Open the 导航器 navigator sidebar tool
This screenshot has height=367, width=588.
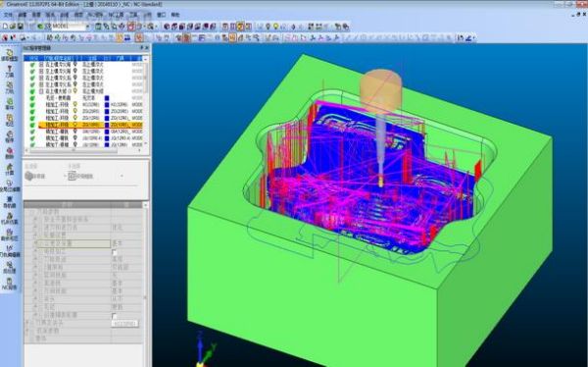click(x=10, y=202)
